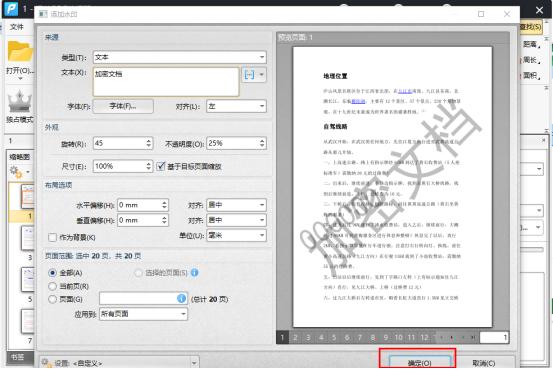The height and width of the screenshot is (369, 553).
Task: Select the 当前页(R) radio button
Action: [53, 286]
